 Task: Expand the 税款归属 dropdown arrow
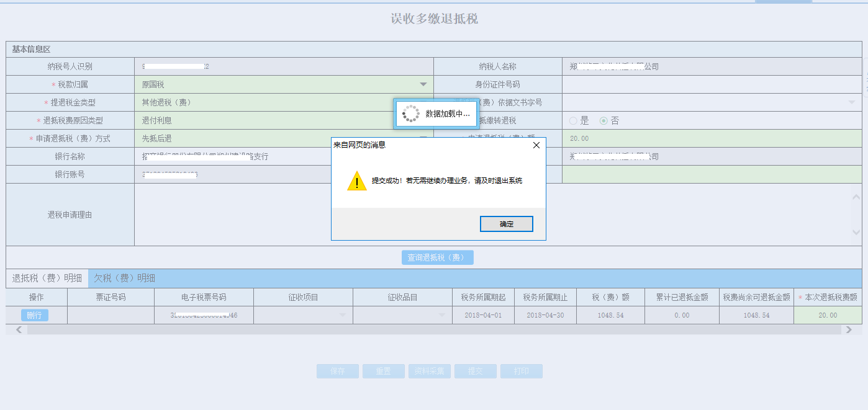pos(423,84)
